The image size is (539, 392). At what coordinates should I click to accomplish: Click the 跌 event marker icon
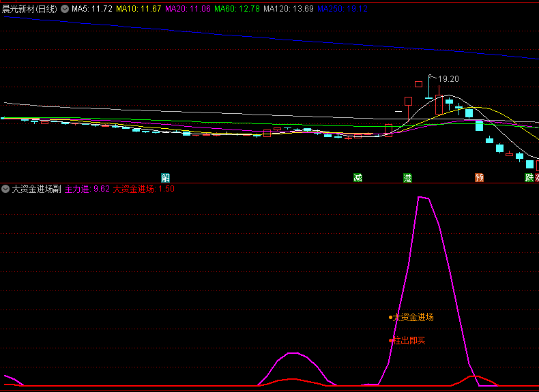(529, 178)
